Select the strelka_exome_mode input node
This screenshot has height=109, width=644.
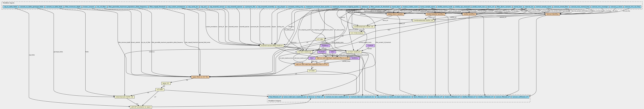(445, 7)
